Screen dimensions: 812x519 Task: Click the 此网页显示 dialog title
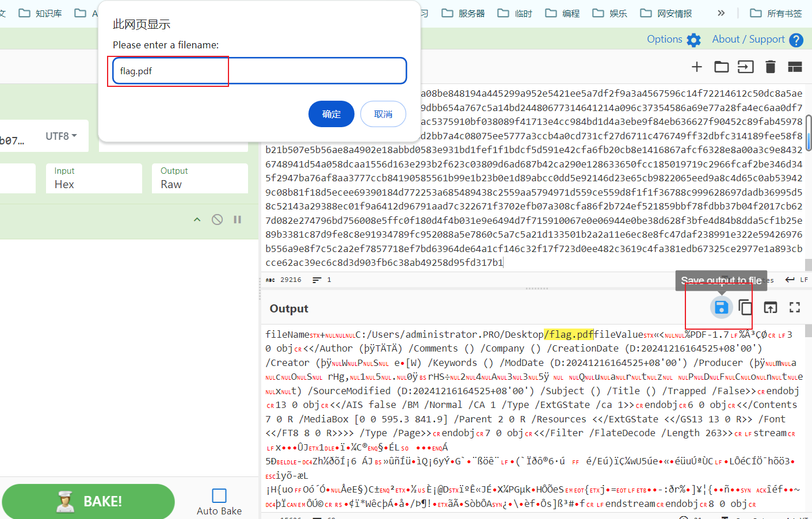coord(142,24)
